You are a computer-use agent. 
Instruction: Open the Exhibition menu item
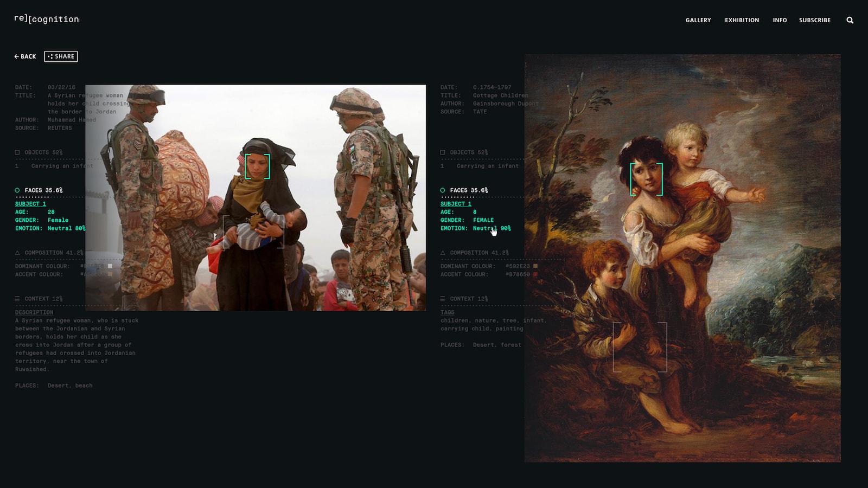tap(742, 20)
